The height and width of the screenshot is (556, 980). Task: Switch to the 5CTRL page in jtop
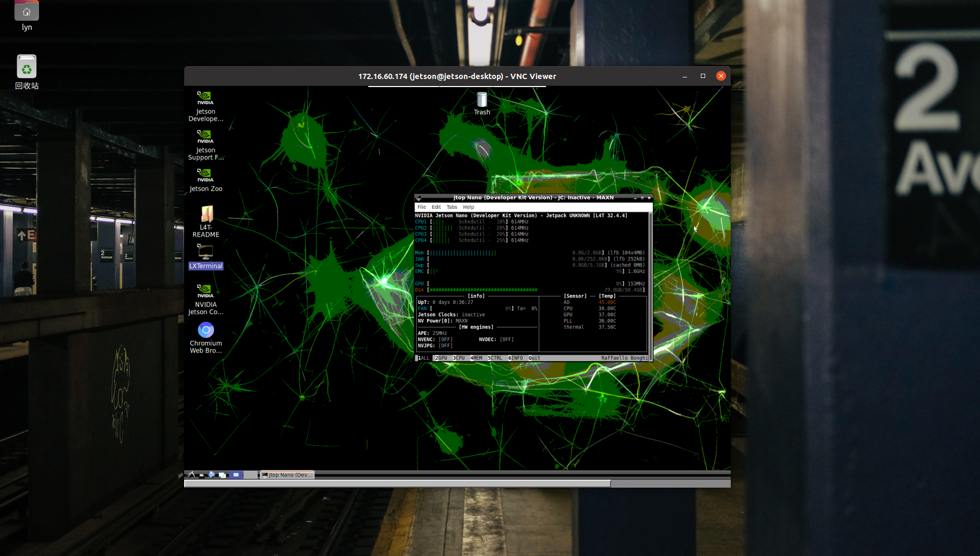tap(495, 358)
